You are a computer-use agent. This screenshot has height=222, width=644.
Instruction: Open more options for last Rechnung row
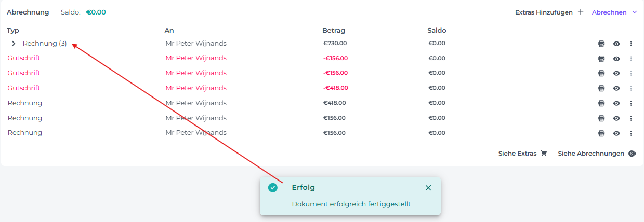point(631,133)
